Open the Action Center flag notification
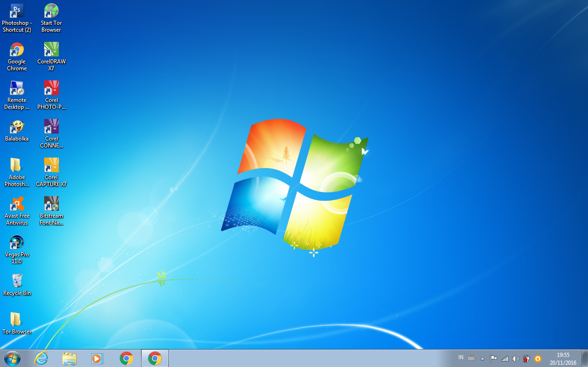The image size is (588, 367). click(493, 358)
